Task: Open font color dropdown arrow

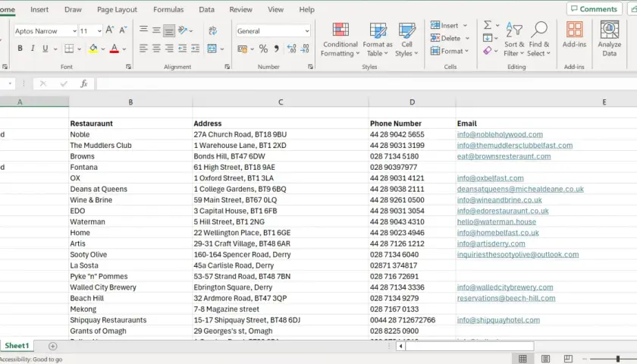Action: click(x=124, y=49)
